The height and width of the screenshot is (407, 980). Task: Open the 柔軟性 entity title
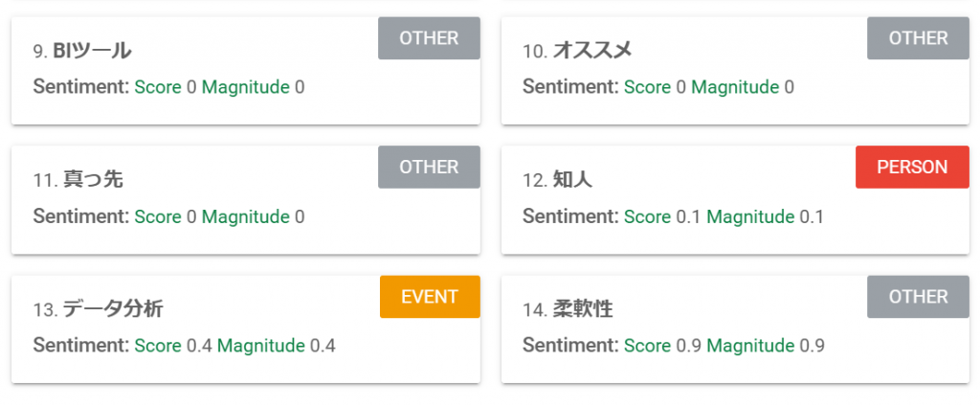[568, 309]
